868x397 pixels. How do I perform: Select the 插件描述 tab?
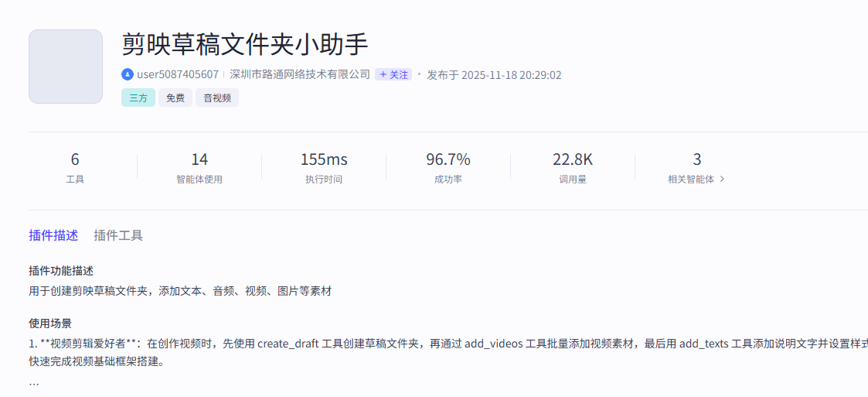[x=53, y=235]
